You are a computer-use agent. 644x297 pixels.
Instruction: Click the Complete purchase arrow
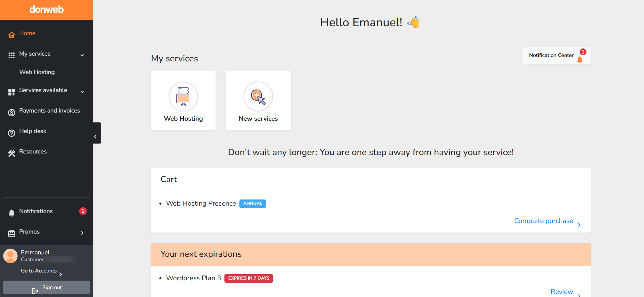[579, 225]
